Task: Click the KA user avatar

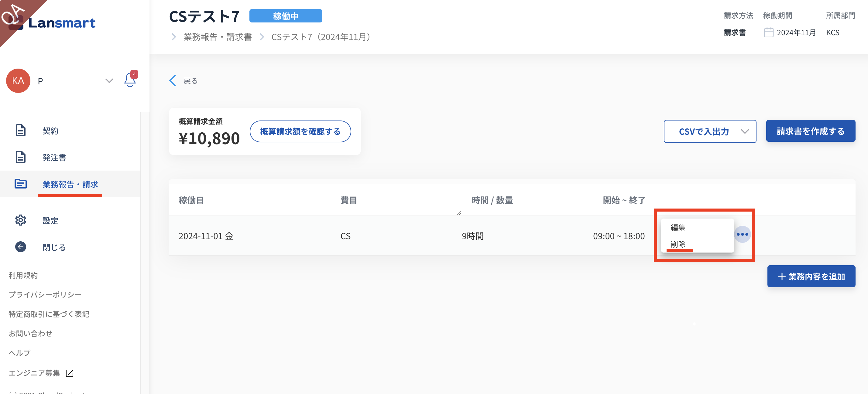Action: (x=18, y=81)
